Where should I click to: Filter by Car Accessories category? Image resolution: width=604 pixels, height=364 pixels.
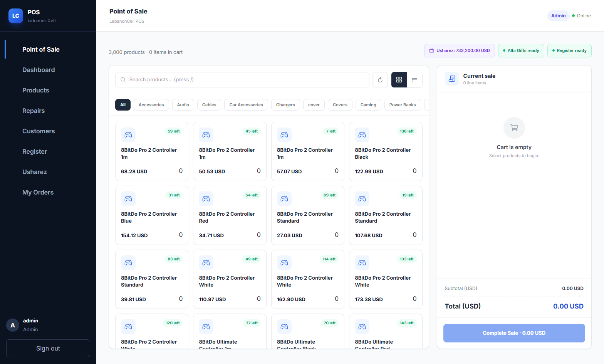tap(246, 105)
